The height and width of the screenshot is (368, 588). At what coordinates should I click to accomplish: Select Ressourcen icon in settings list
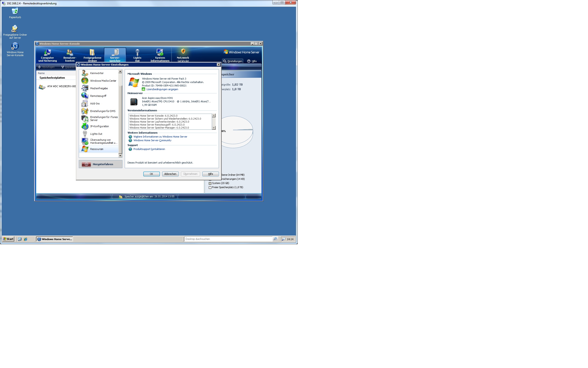pos(85,149)
